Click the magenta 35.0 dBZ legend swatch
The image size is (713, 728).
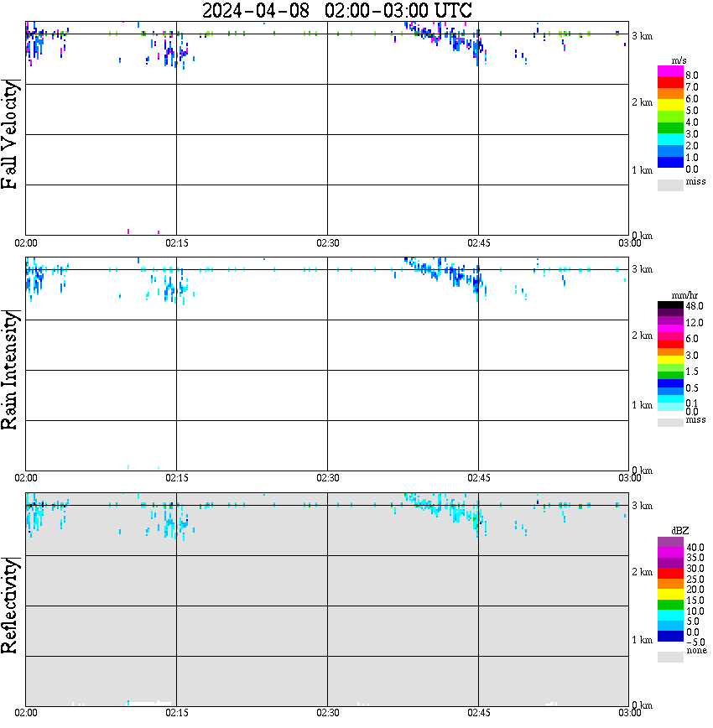click(670, 553)
